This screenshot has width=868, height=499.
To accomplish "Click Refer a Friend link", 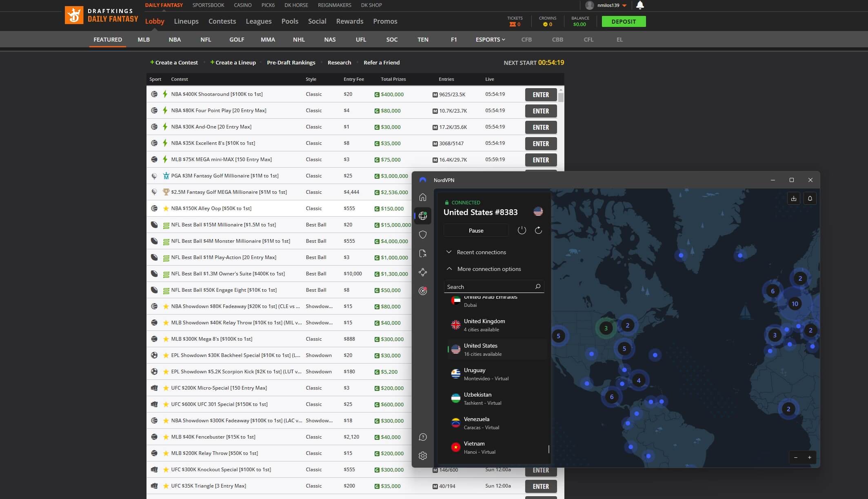I will [x=382, y=62].
